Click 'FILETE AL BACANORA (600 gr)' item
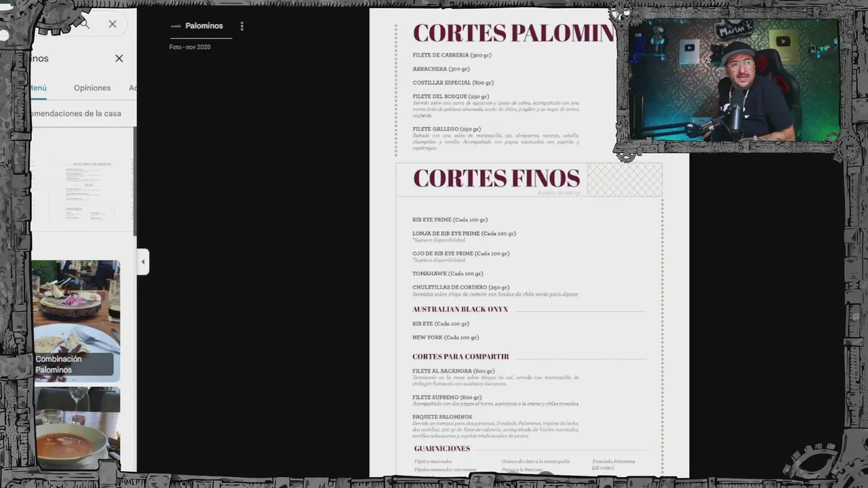Image resolution: width=868 pixels, height=488 pixels. click(x=453, y=371)
